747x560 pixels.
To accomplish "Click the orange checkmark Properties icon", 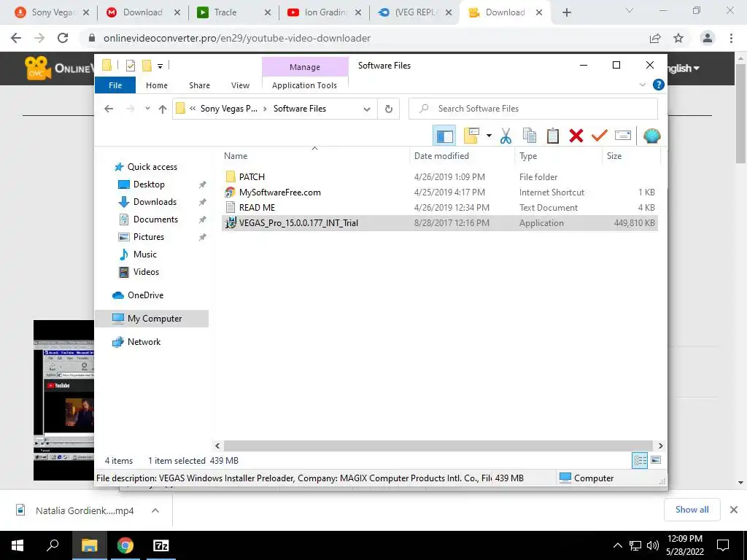I will (x=600, y=136).
